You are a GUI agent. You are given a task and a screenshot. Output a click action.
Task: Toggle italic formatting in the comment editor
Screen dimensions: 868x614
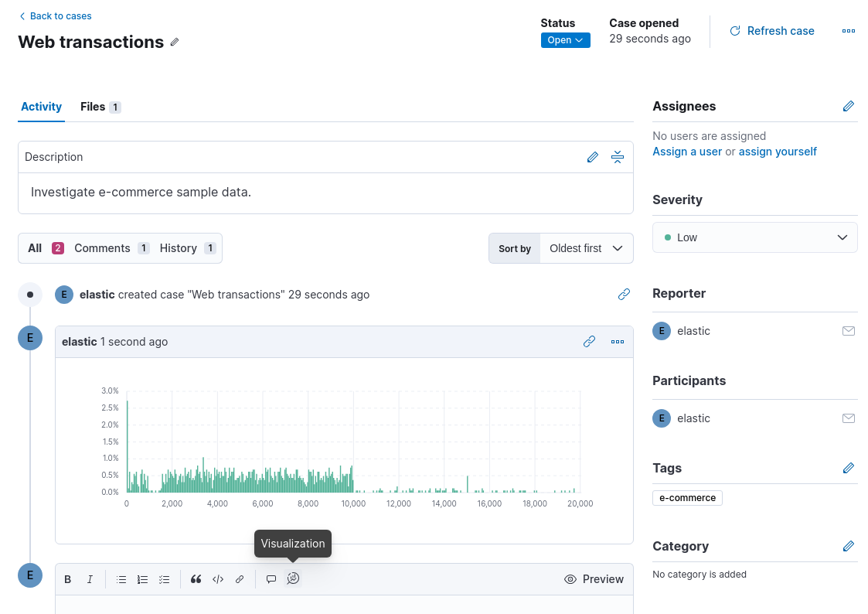pyautogui.click(x=89, y=578)
